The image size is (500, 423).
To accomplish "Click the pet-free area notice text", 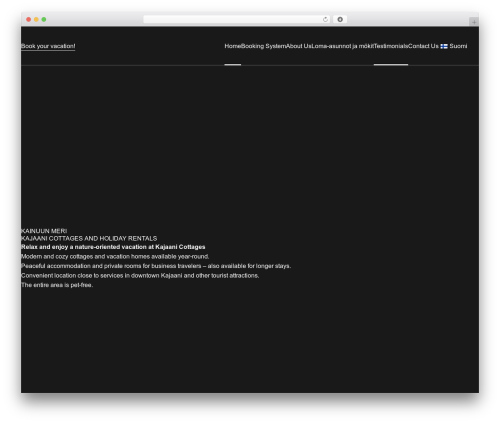I will point(57,285).
